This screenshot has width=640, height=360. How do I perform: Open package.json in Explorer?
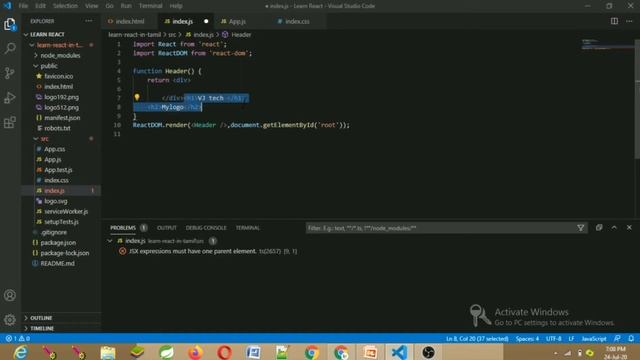(x=58, y=242)
